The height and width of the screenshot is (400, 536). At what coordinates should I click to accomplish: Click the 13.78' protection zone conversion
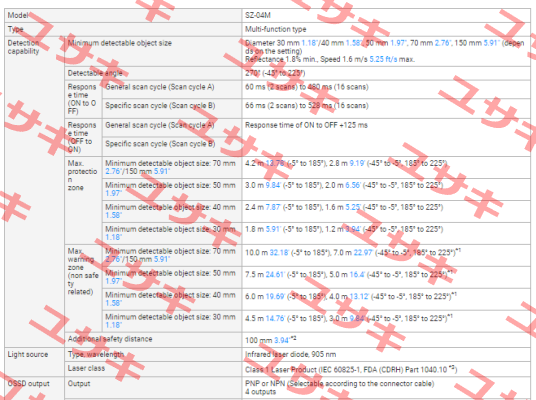[x=275, y=163]
